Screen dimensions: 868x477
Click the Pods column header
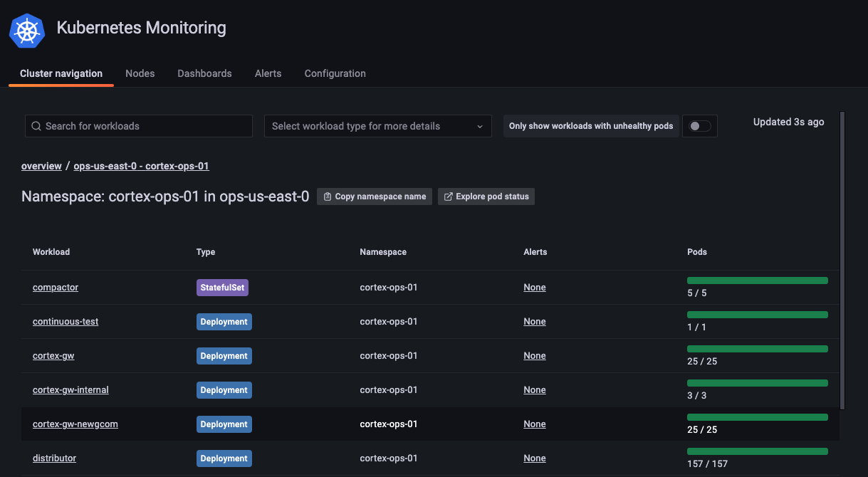(697, 252)
